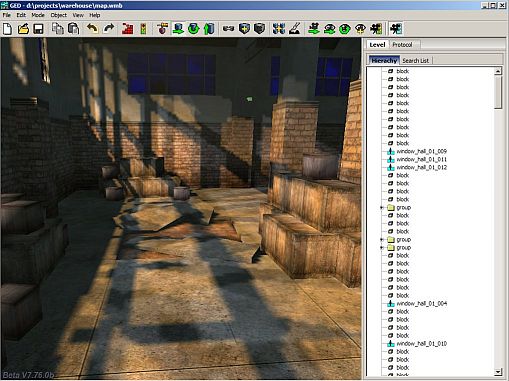
Task: Activate the scale object tool (upward arrow)
Action: coord(209,29)
